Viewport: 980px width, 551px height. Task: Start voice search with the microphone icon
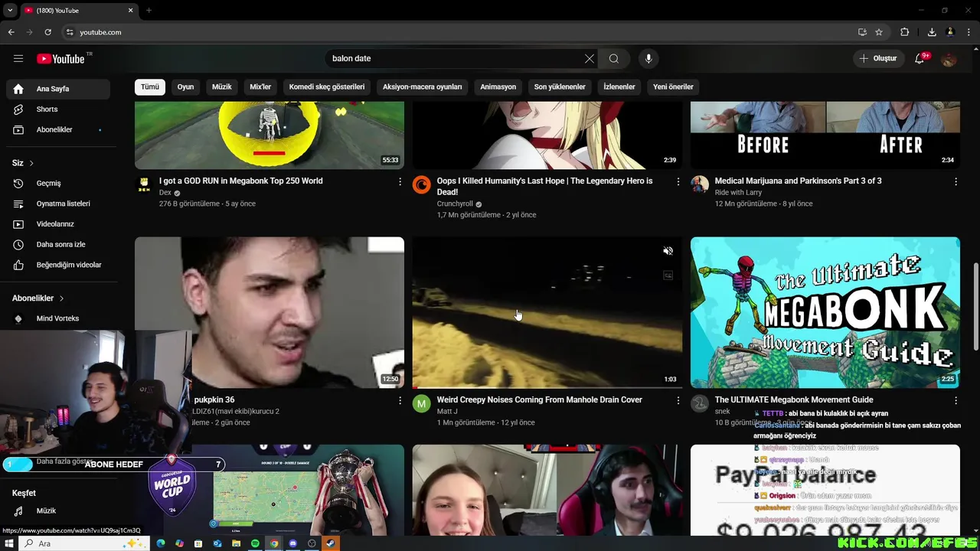tap(648, 58)
